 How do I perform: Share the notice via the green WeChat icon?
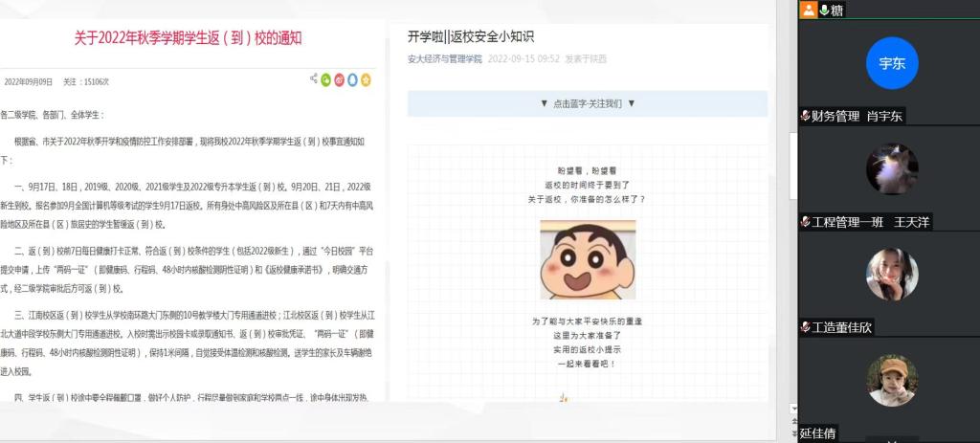tap(326, 79)
